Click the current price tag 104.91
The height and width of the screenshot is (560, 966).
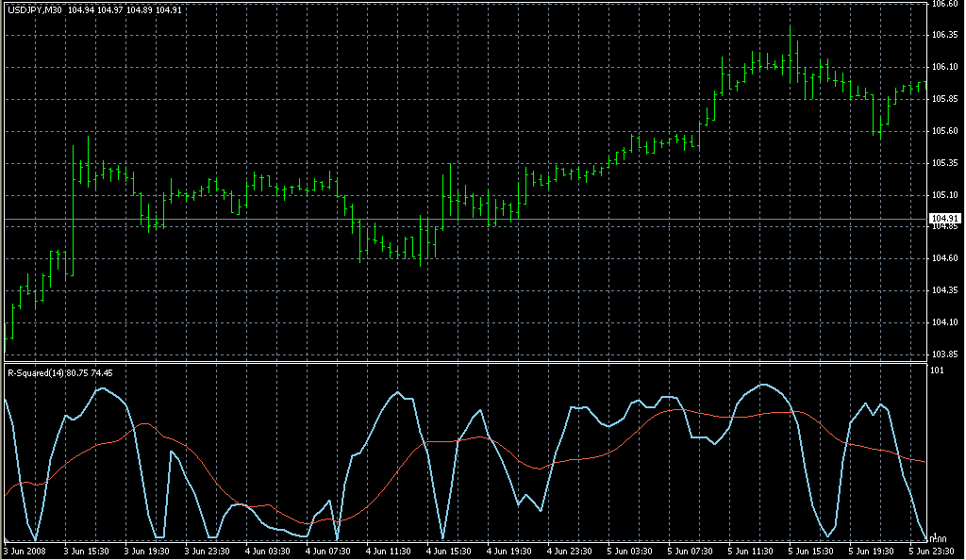pos(945,219)
